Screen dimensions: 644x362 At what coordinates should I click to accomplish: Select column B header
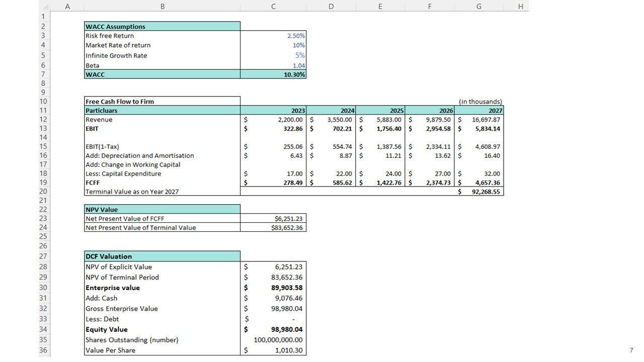coord(162,7)
